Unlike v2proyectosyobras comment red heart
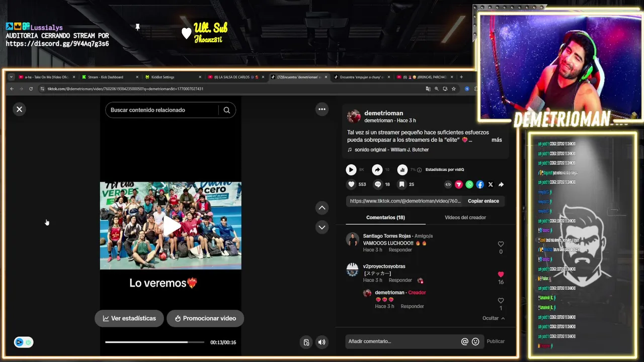Screen dimensions: 644x362 pos(501,275)
